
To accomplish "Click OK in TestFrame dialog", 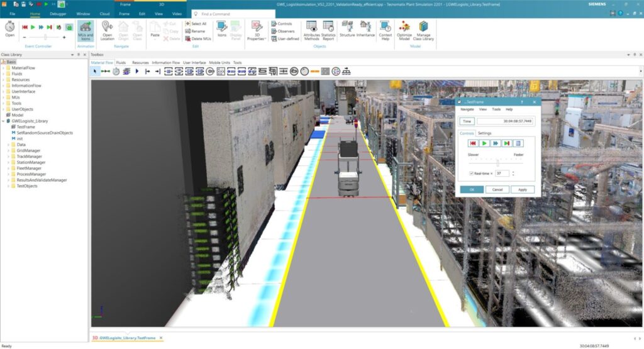I will [x=472, y=190].
